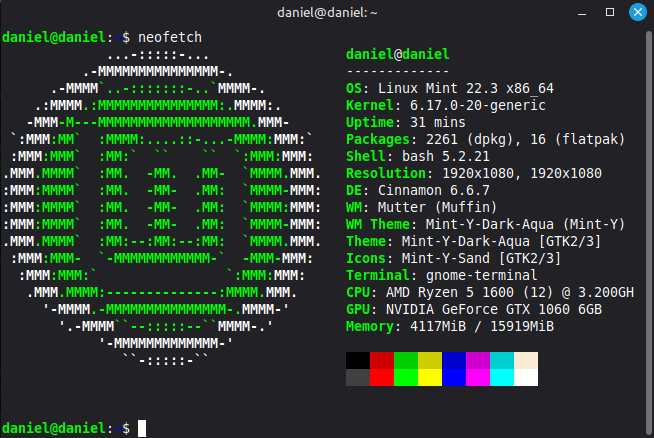
Task: Click the bottom 'daniel@daniel:~$' prompt text
Action: tap(66, 428)
